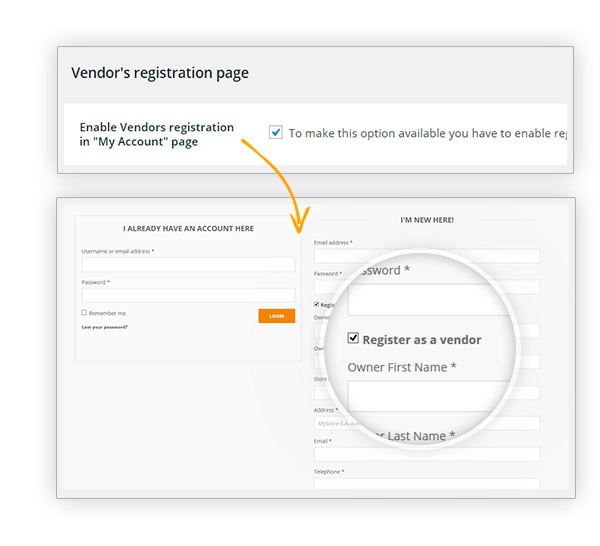Click the Vendor's registration page heading
Image resolution: width=600 pixels, height=546 pixels.
click(160, 73)
